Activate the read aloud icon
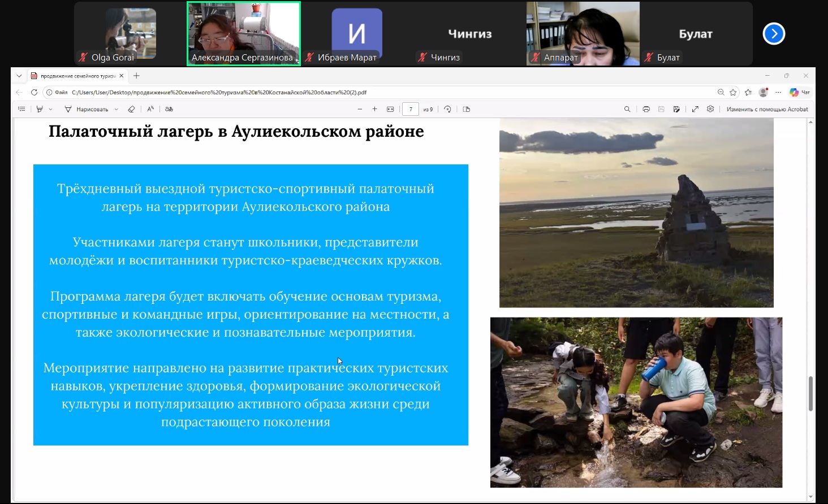The image size is (828, 504). tap(150, 109)
